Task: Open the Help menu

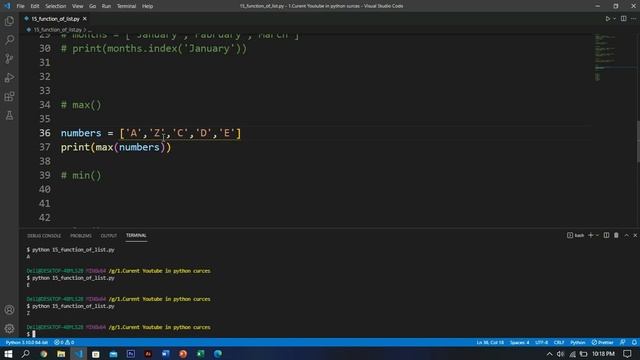Action: point(147,6)
